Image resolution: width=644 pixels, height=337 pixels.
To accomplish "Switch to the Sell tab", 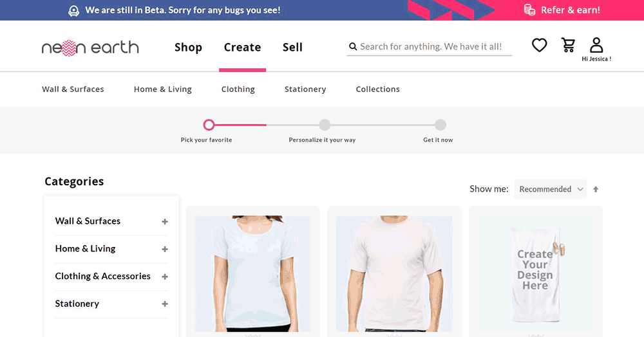I will pos(292,47).
